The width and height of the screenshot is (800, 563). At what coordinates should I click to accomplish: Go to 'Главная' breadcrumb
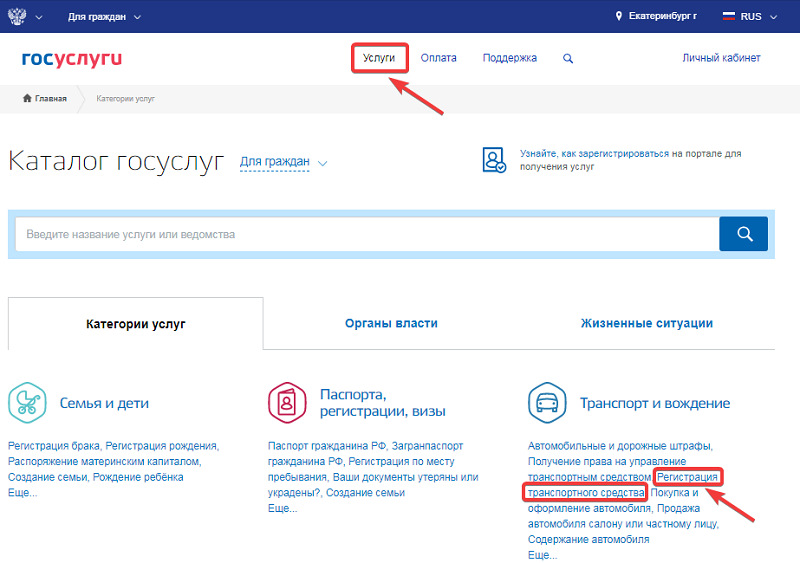point(51,99)
